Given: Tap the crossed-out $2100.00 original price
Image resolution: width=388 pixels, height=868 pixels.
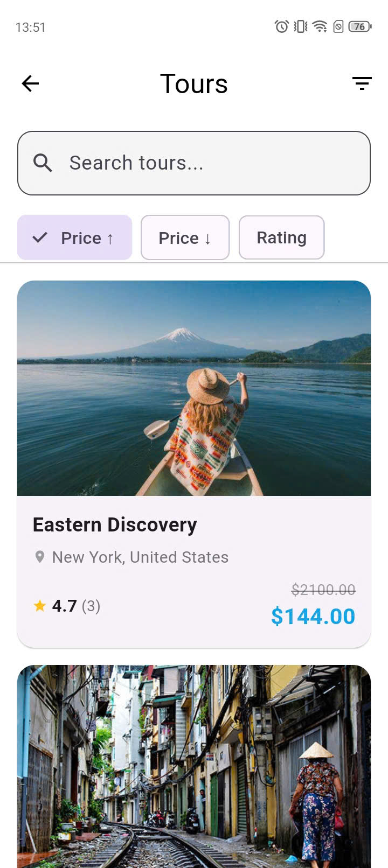Looking at the screenshot, I should click(323, 590).
